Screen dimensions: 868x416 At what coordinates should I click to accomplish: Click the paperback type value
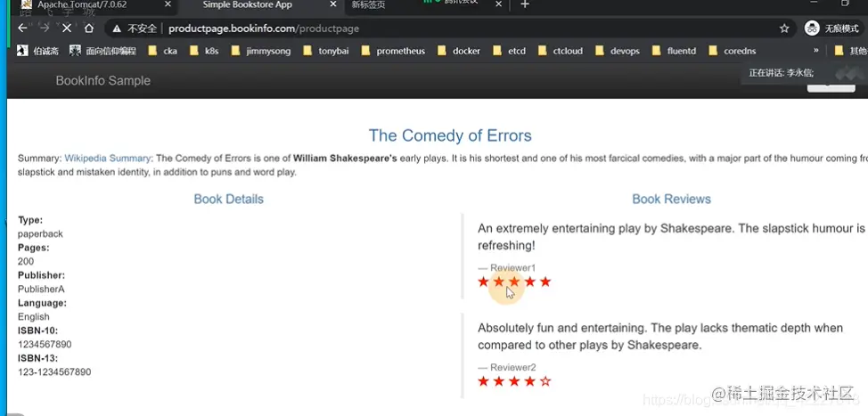pos(40,234)
